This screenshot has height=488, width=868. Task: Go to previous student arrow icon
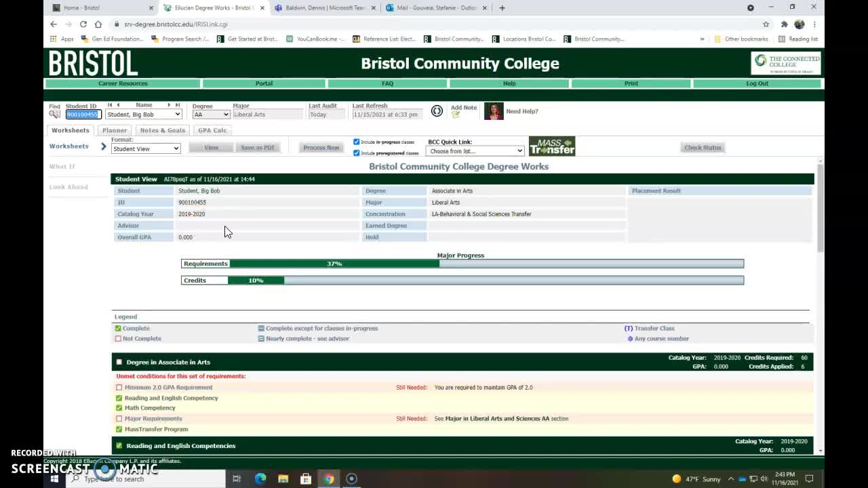[118, 105]
